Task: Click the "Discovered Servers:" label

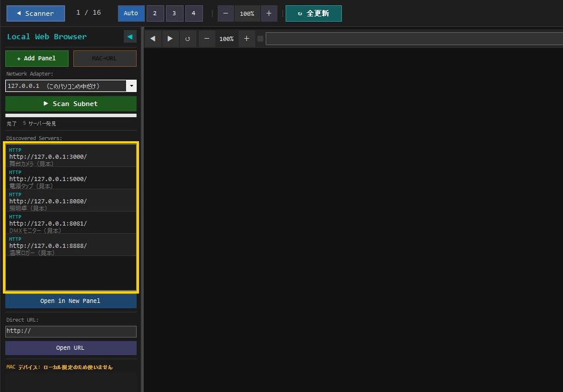Action: 34,138
